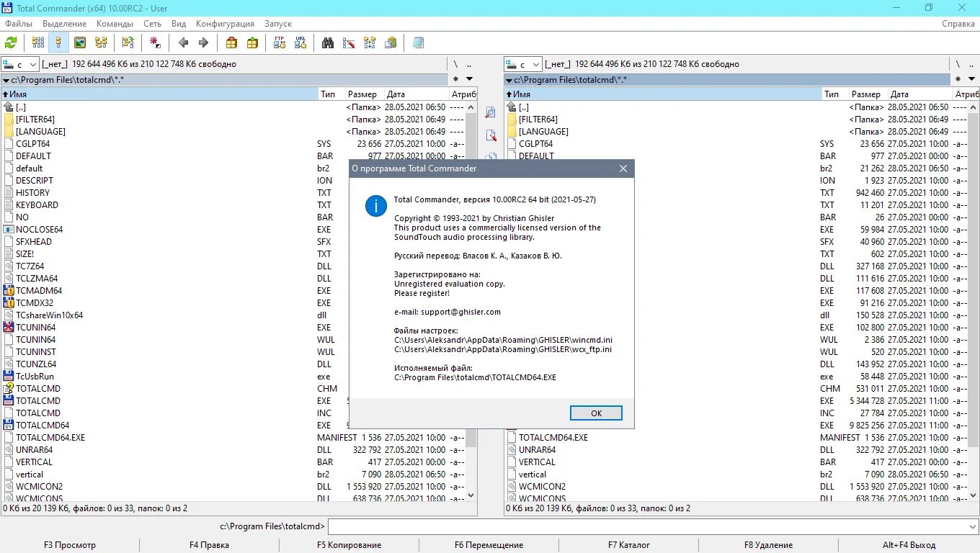The image size is (980, 553).
Task: Open the new URL connection icon
Action: tap(300, 42)
